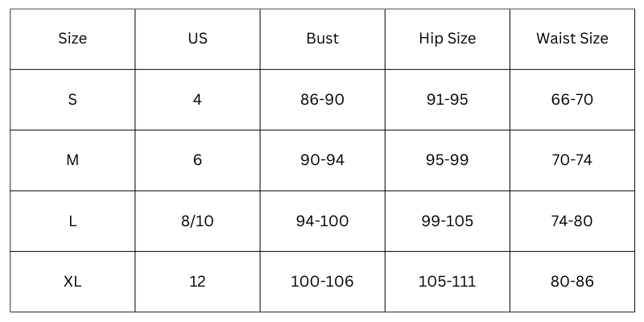Screen dimensions: 644x322
Task: Select the M size cell
Action: [x=72, y=160]
